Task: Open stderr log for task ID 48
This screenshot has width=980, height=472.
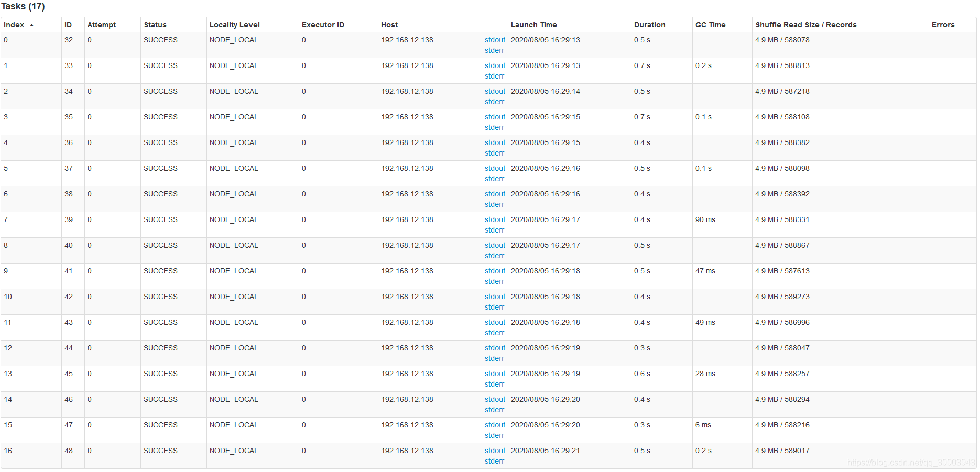Action: point(494,461)
